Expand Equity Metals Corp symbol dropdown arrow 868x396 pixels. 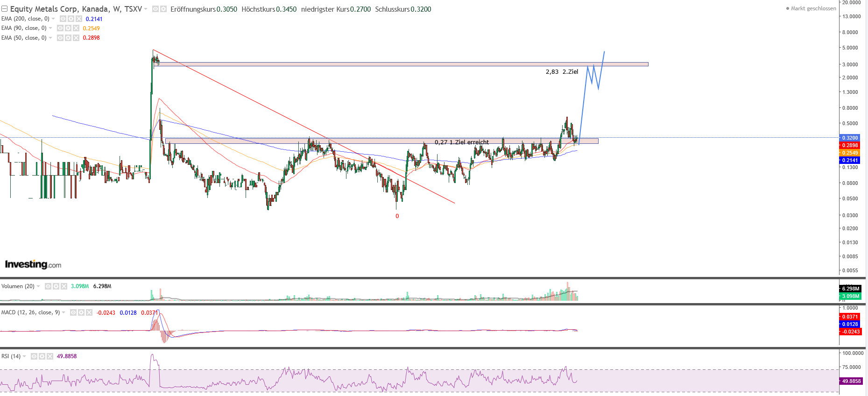(x=146, y=9)
